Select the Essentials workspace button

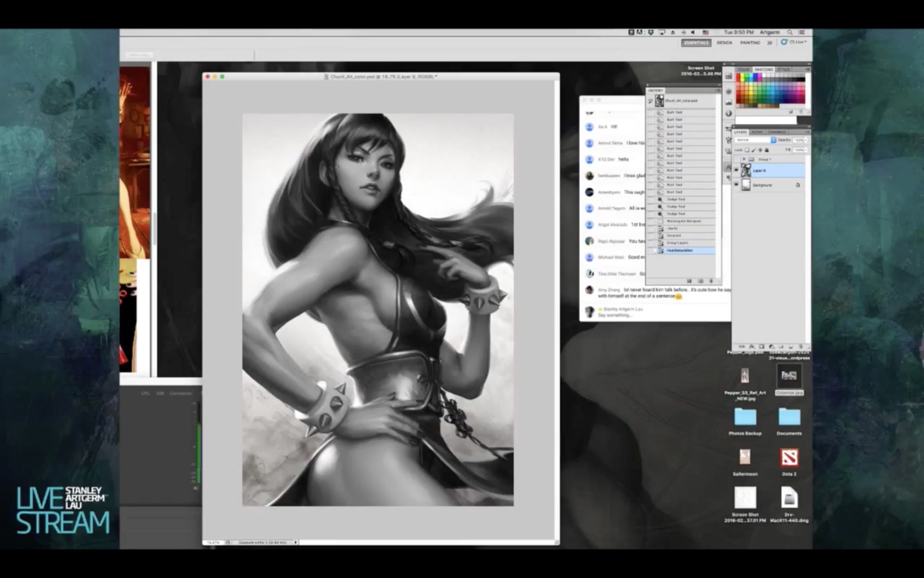[x=696, y=42]
